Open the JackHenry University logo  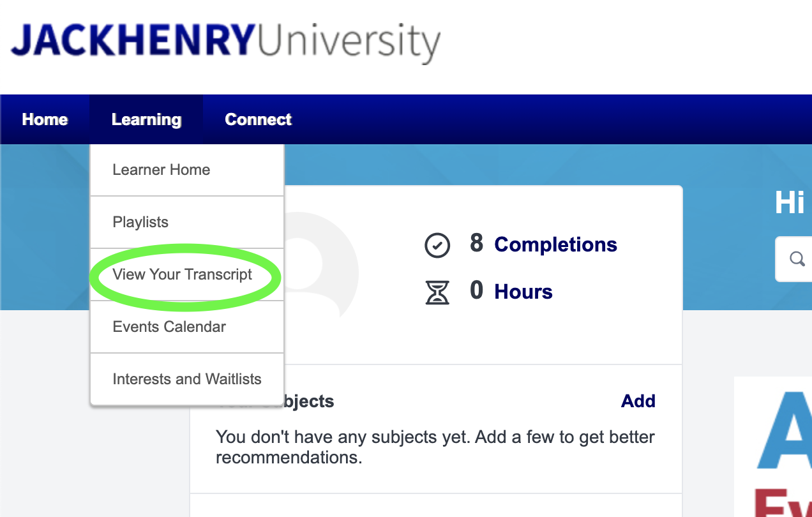coord(227,41)
